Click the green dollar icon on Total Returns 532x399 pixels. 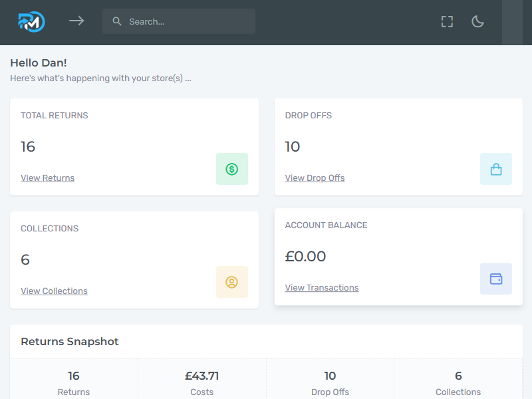point(231,169)
